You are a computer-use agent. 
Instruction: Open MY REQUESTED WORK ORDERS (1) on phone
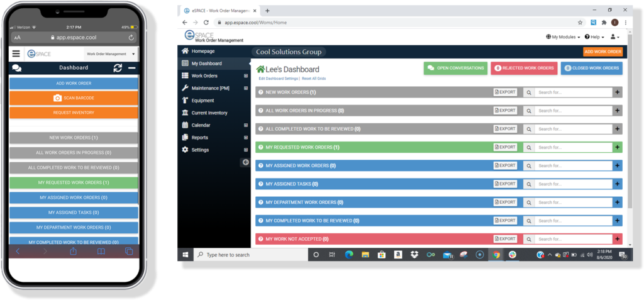pos(74,182)
